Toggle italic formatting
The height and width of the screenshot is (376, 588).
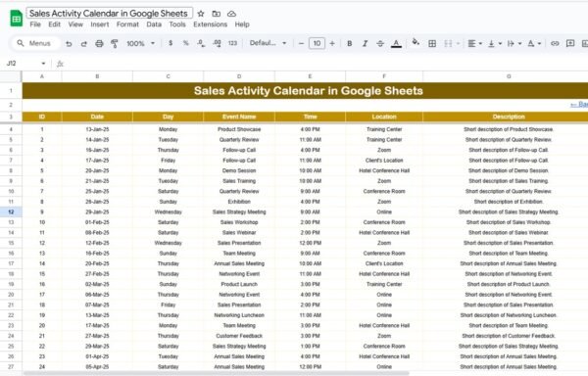pyautogui.click(x=365, y=43)
